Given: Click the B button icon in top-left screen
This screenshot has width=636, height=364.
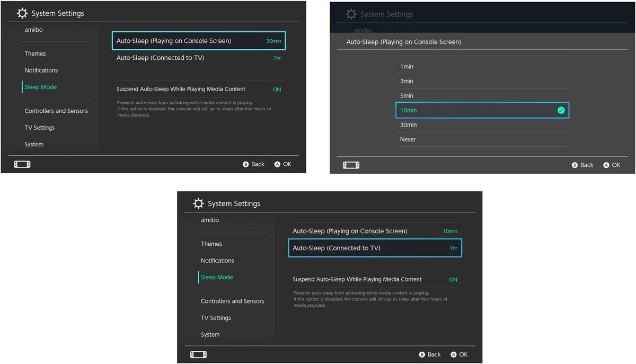Looking at the screenshot, I should tap(245, 164).
